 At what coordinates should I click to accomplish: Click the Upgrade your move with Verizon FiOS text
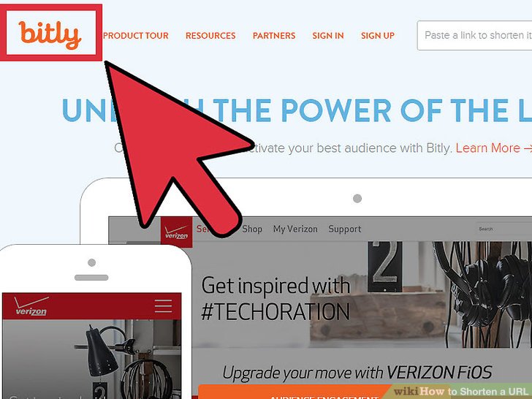[x=357, y=373]
